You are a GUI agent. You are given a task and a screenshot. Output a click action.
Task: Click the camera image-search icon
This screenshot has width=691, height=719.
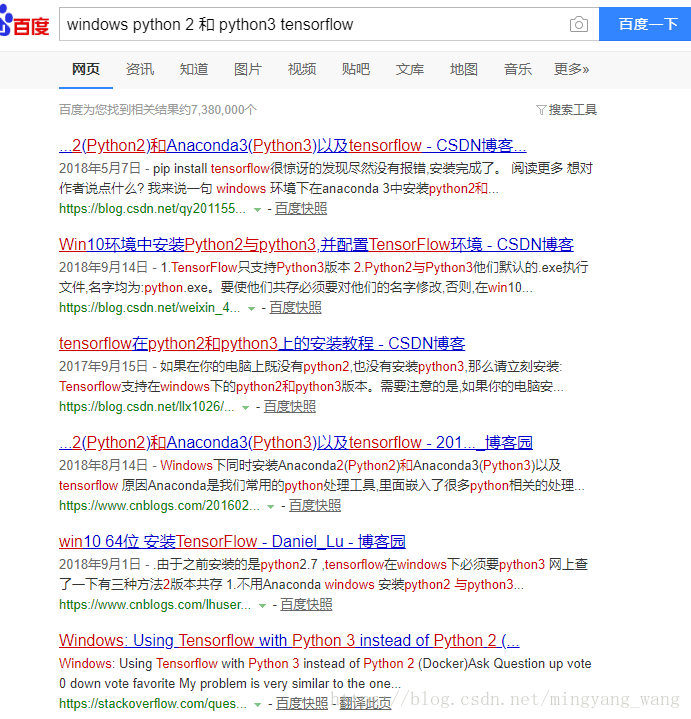(x=579, y=24)
